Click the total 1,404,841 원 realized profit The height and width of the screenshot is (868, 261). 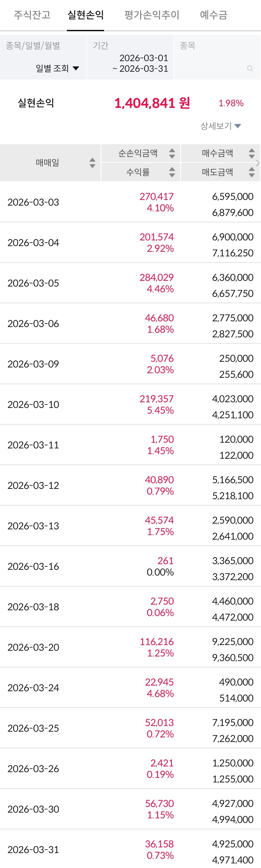[x=152, y=103]
